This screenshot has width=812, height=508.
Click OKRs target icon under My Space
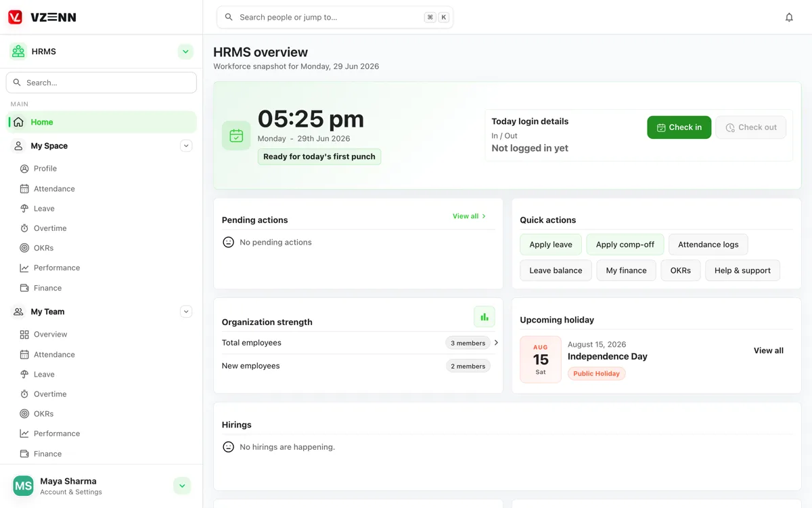(24, 248)
